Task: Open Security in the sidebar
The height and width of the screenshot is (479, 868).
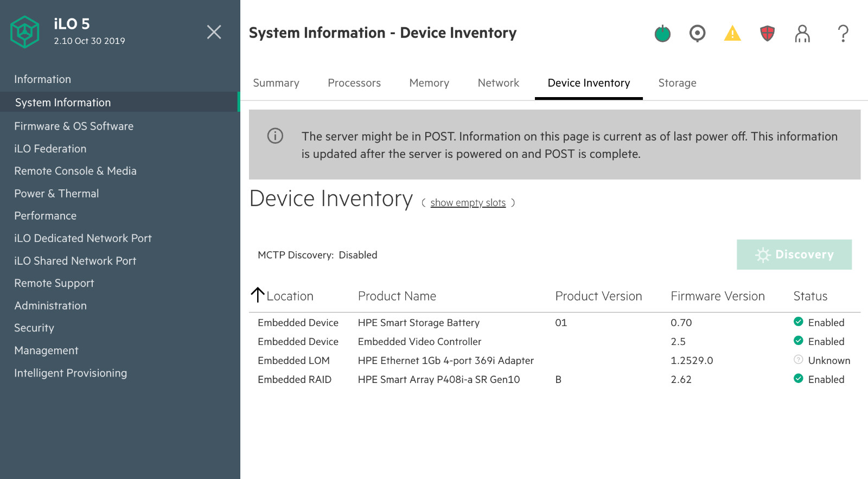Action: (x=34, y=328)
